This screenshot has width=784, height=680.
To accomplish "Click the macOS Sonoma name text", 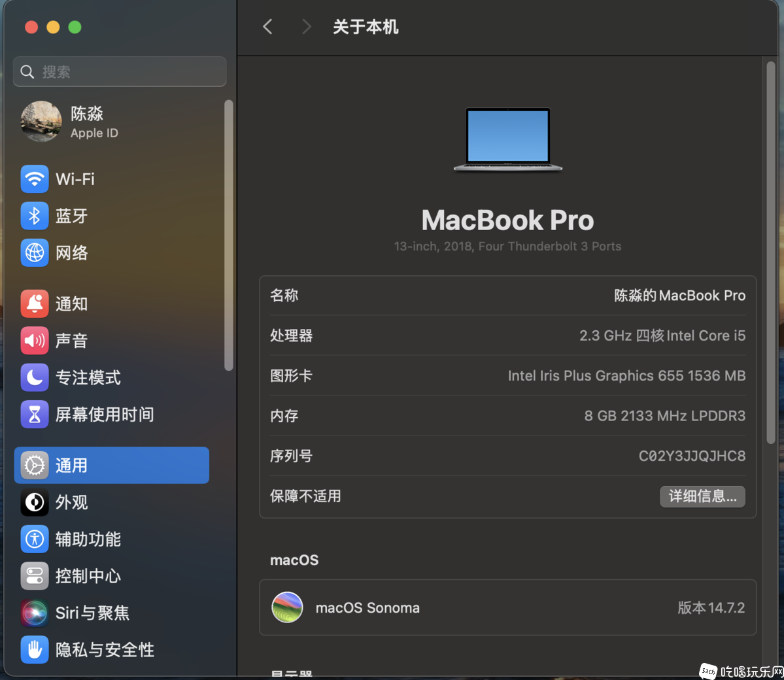I will coord(367,607).
